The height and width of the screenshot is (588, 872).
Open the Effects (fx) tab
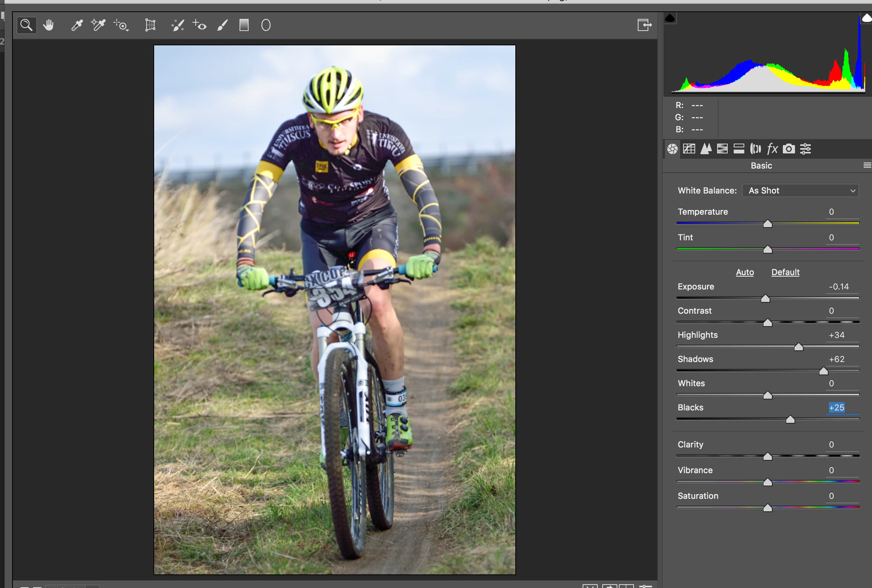click(x=772, y=149)
